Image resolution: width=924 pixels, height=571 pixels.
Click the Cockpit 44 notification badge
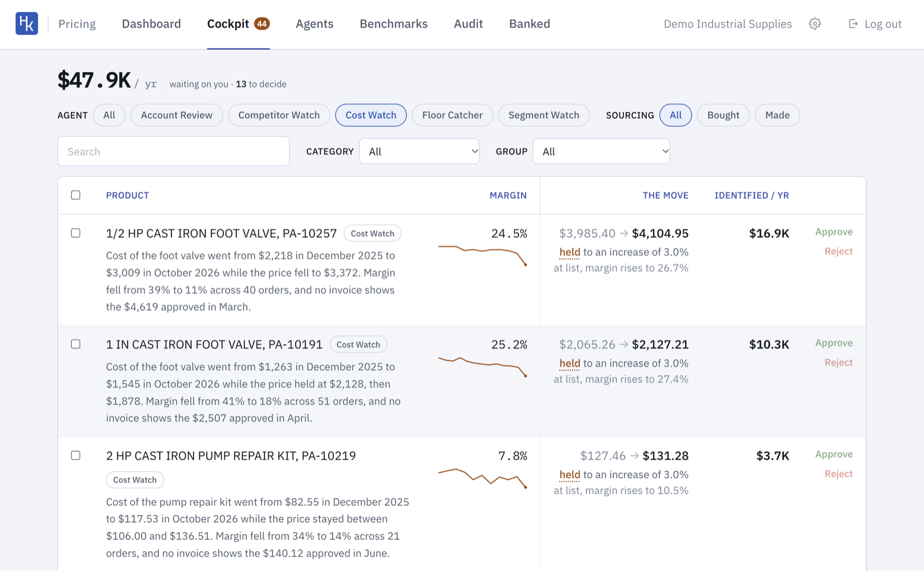[262, 24]
